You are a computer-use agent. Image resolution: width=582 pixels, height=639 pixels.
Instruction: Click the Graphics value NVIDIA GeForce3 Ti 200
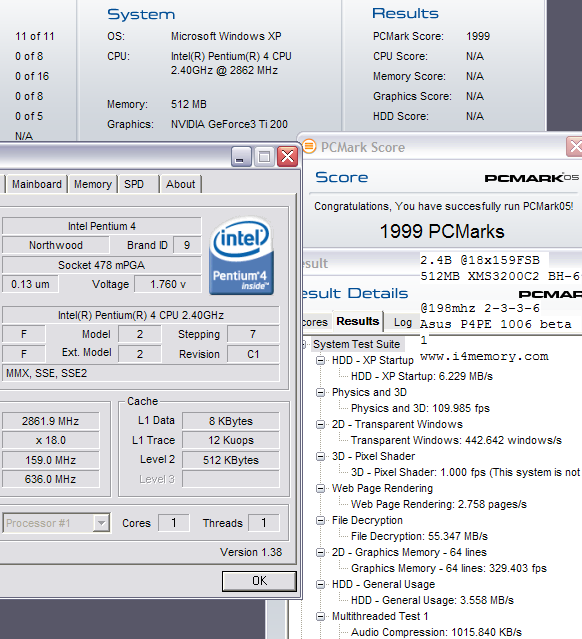(x=229, y=124)
